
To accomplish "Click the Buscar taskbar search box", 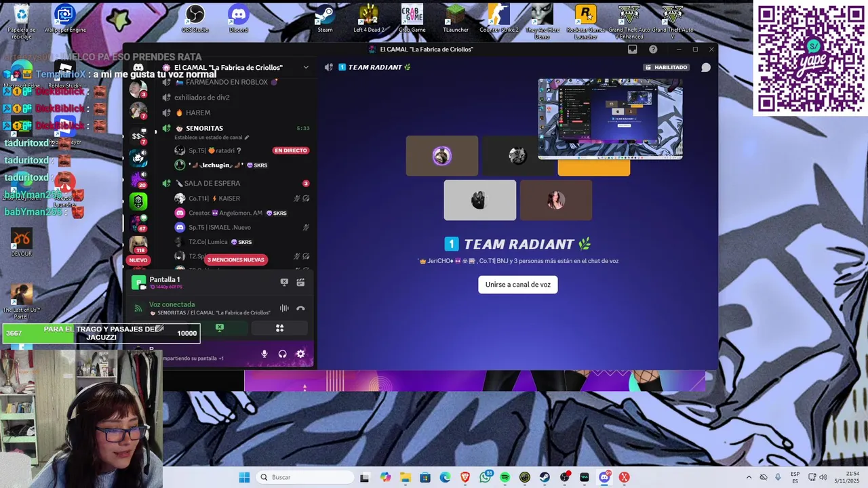I will click(304, 477).
